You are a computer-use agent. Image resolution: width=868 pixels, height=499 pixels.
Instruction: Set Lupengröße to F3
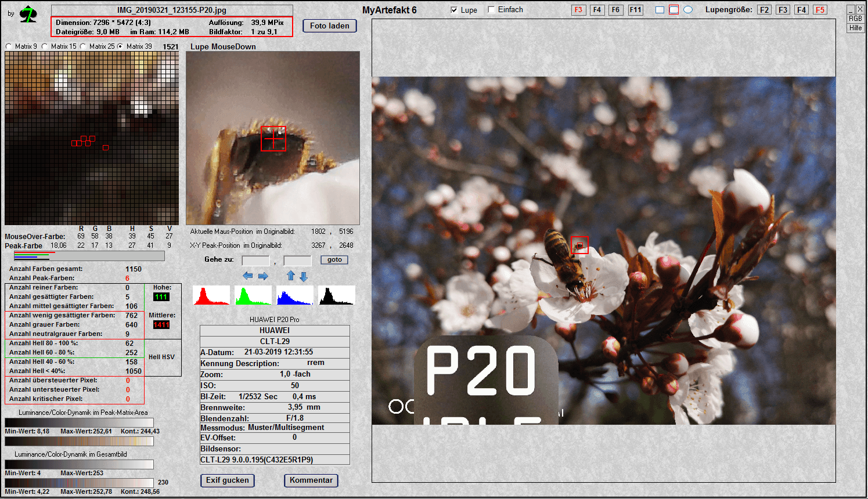pos(783,10)
